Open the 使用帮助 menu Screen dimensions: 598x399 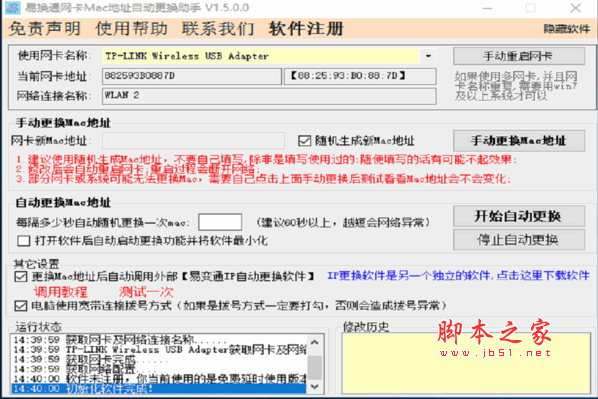click(x=132, y=29)
